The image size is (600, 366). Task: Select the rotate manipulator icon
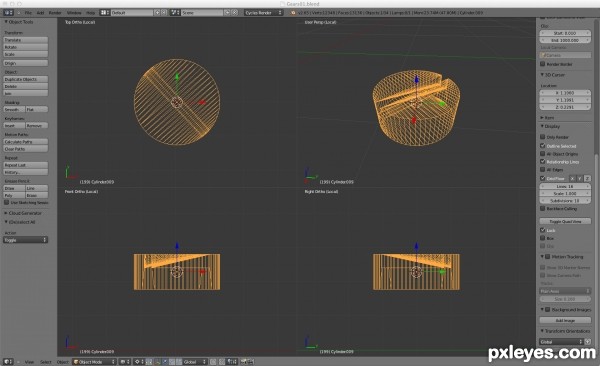pyautogui.click(x=172, y=361)
